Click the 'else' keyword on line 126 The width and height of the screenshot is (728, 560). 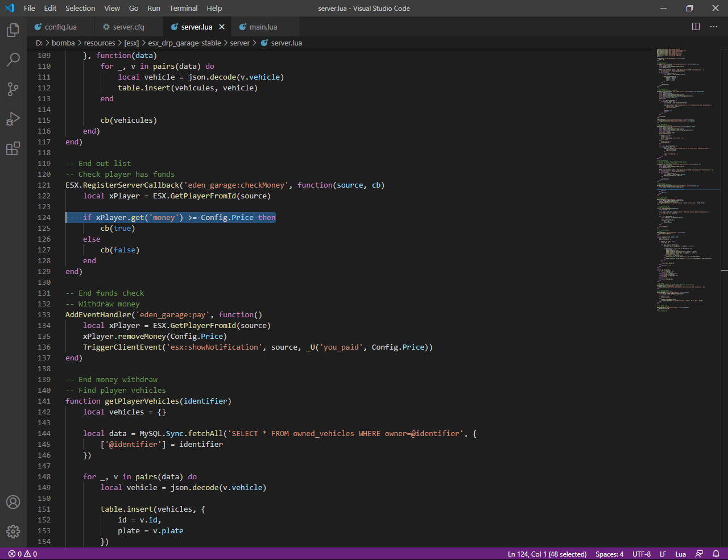(x=92, y=239)
